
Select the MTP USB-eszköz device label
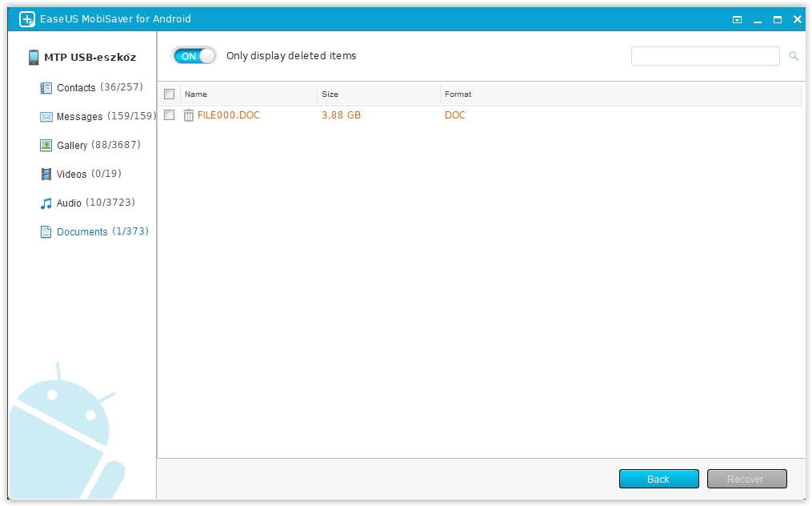click(90, 58)
